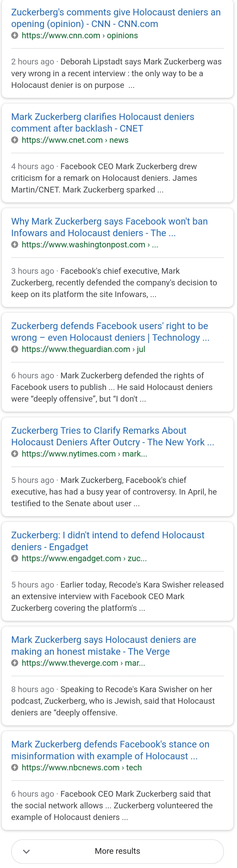Click the AMP icon beside cnn.com URL
Viewport: 237px width, 868px height.
point(14,35)
